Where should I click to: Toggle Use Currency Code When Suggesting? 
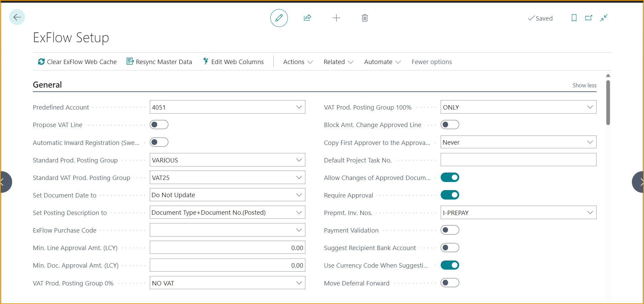(450, 265)
